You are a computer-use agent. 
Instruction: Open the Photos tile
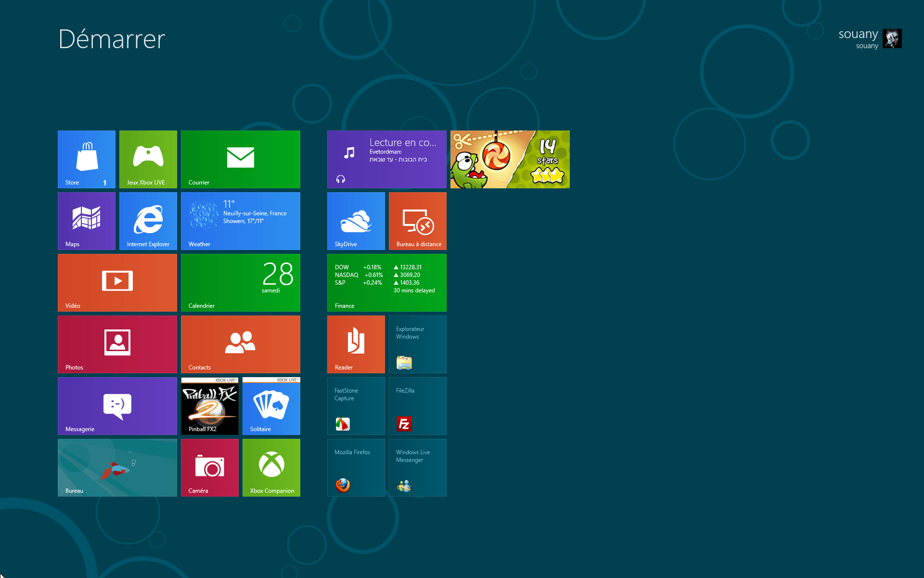[x=117, y=344]
